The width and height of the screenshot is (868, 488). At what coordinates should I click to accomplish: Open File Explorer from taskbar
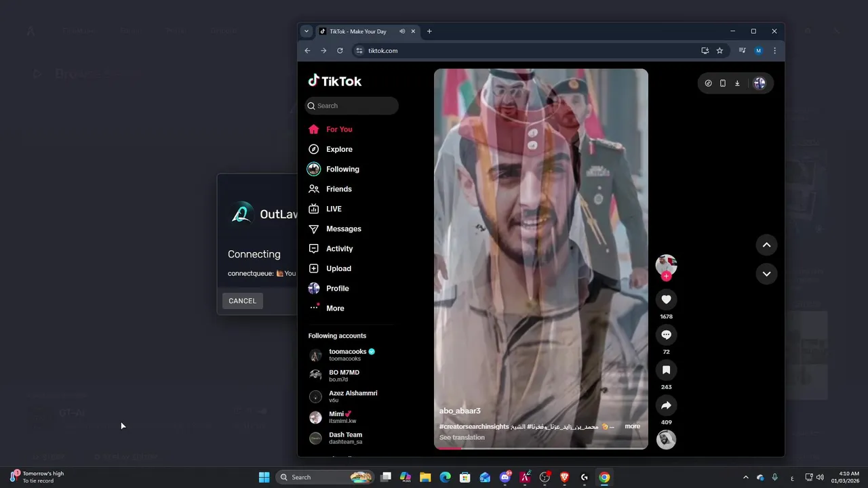coord(425,477)
